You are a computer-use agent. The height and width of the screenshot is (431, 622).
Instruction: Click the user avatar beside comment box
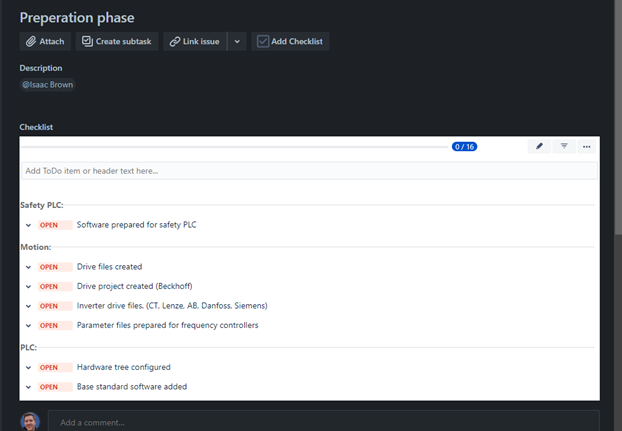(x=30, y=421)
